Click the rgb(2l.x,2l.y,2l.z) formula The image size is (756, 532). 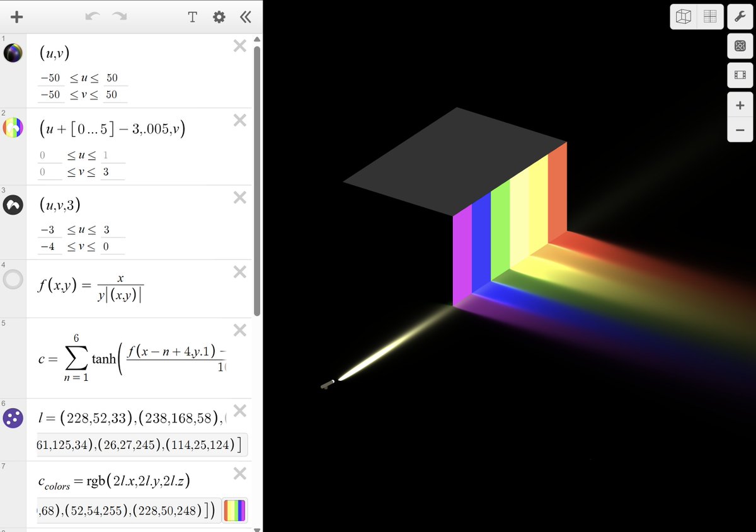point(114,482)
